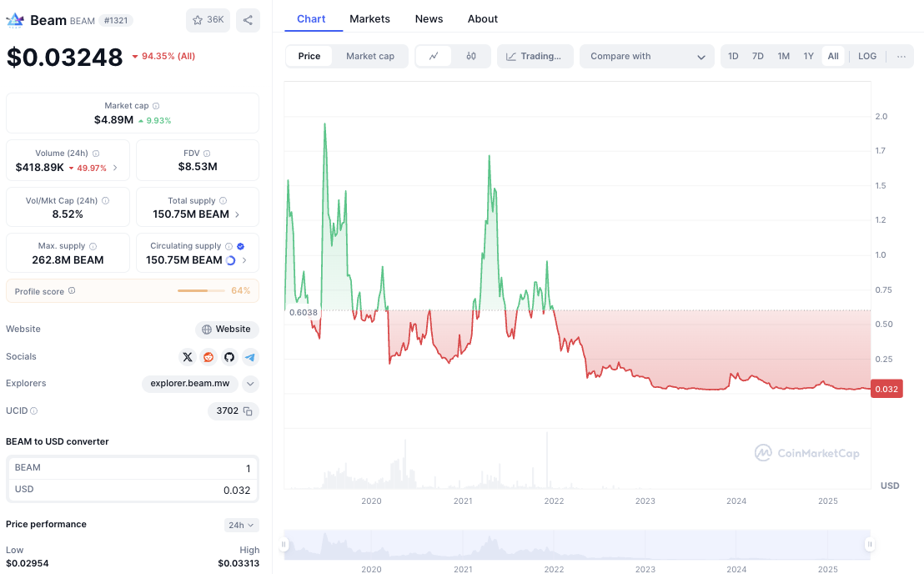Open the Compare with dropdown
The image size is (924, 574).
(x=647, y=56)
